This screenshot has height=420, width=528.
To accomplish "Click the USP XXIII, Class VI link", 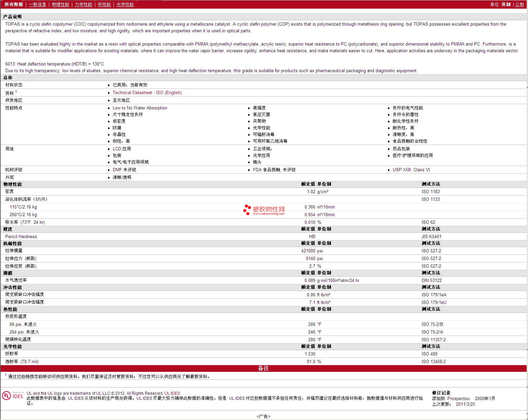I will click(x=411, y=170).
